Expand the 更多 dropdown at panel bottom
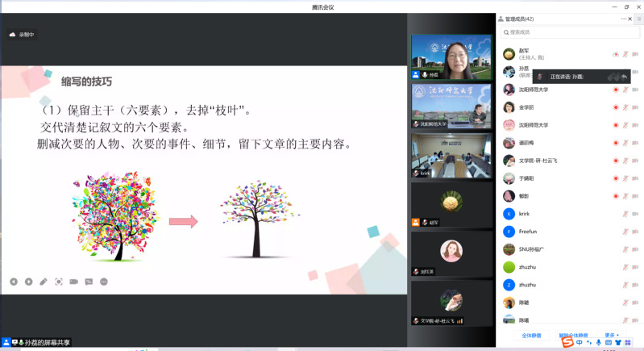 pos(612,335)
